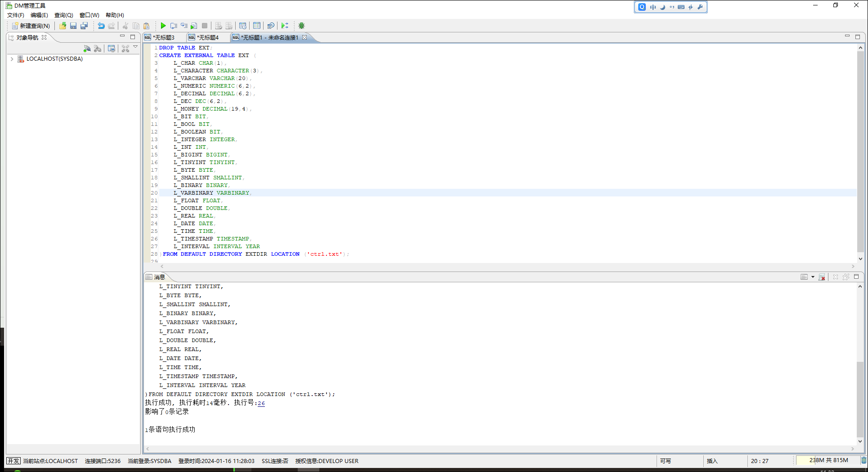The width and height of the screenshot is (868, 472).
Task: Open the SQL history clock icon
Action: pos(243,26)
